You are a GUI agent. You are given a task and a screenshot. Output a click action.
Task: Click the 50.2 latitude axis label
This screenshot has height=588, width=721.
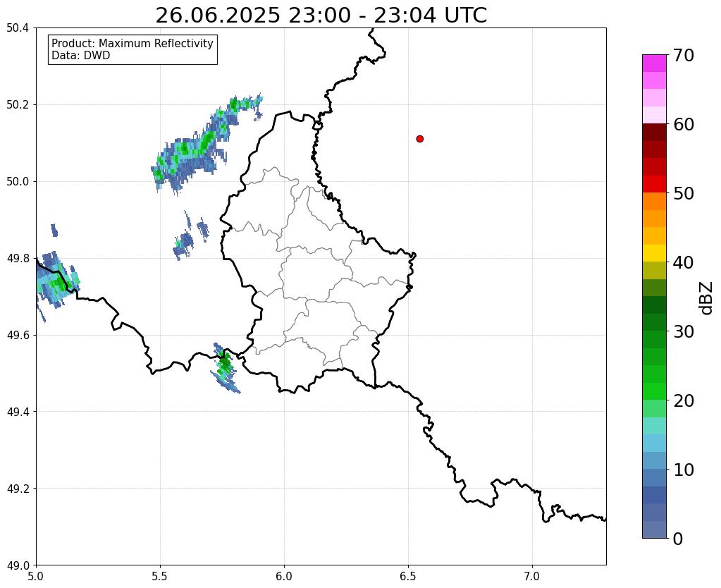click(18, 104)
